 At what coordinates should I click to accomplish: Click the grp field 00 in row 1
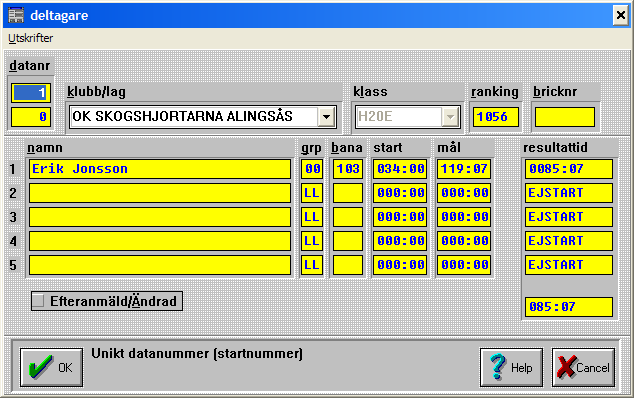click(312, 169)
